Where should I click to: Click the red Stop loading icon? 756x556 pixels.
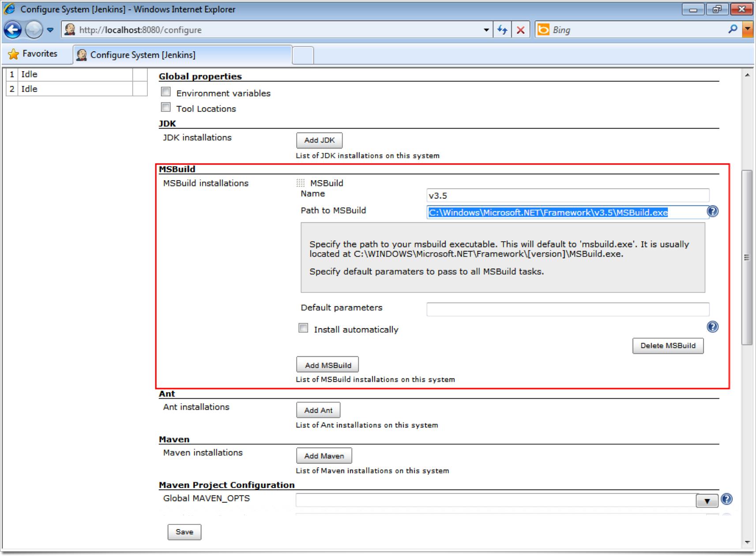coord(521,30)
